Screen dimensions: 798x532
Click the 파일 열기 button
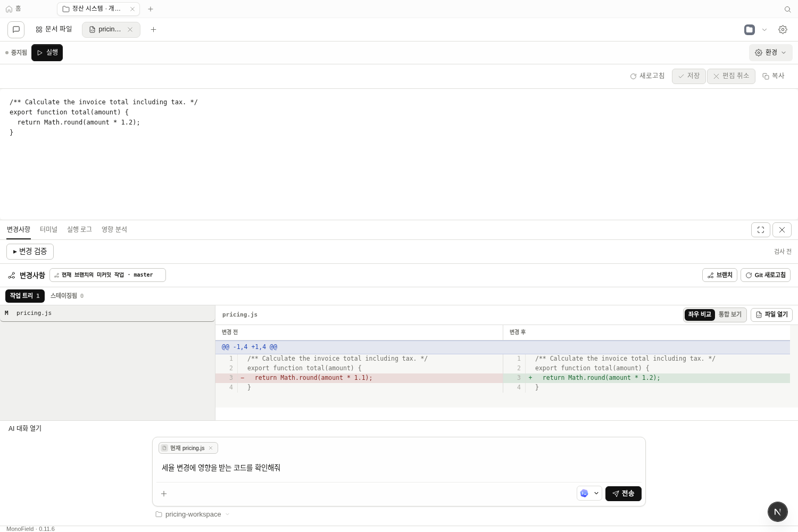click(771, 315)
